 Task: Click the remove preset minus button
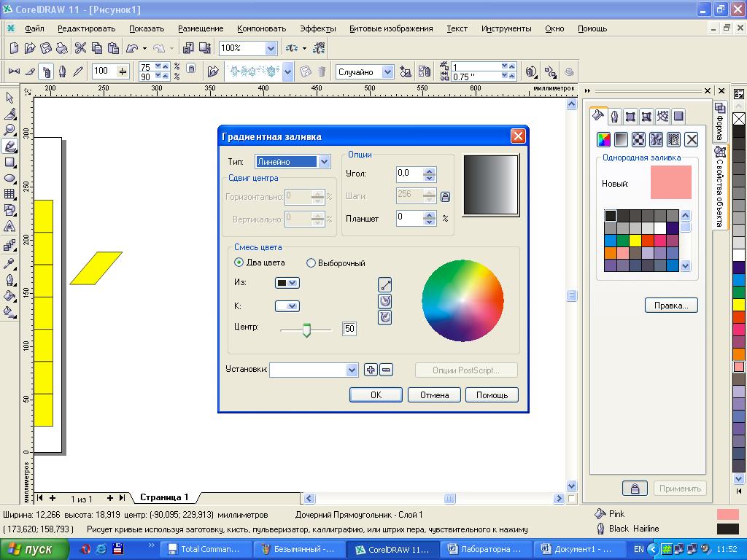(387, 370)
